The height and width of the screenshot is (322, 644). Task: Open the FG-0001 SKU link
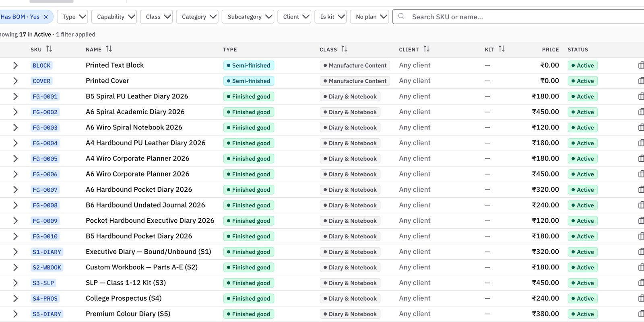(x=45, y=96)
